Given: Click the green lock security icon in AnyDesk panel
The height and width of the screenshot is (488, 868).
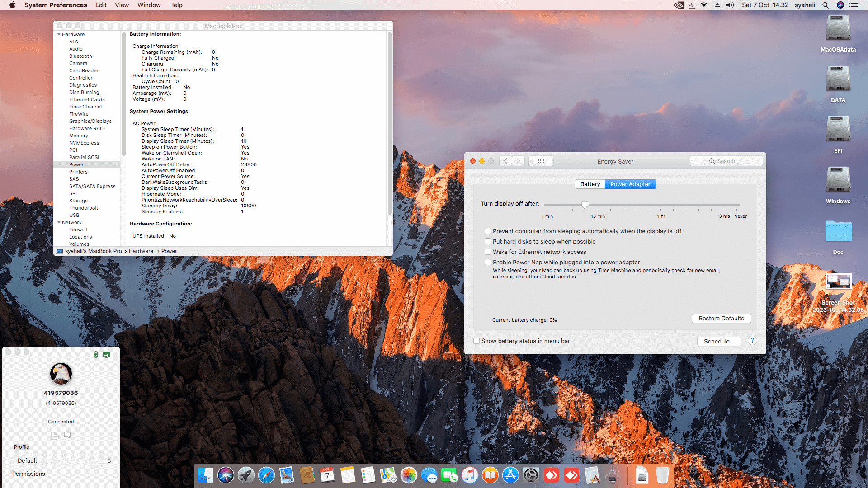Looking at the screenshot, I should [96, 355].
